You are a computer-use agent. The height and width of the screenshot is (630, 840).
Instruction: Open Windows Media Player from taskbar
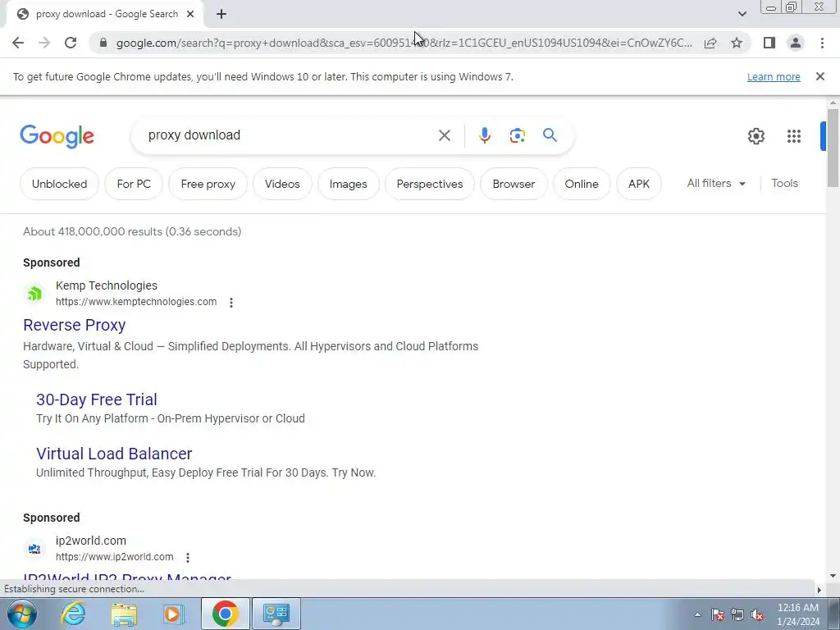click(x=173, y=614)
